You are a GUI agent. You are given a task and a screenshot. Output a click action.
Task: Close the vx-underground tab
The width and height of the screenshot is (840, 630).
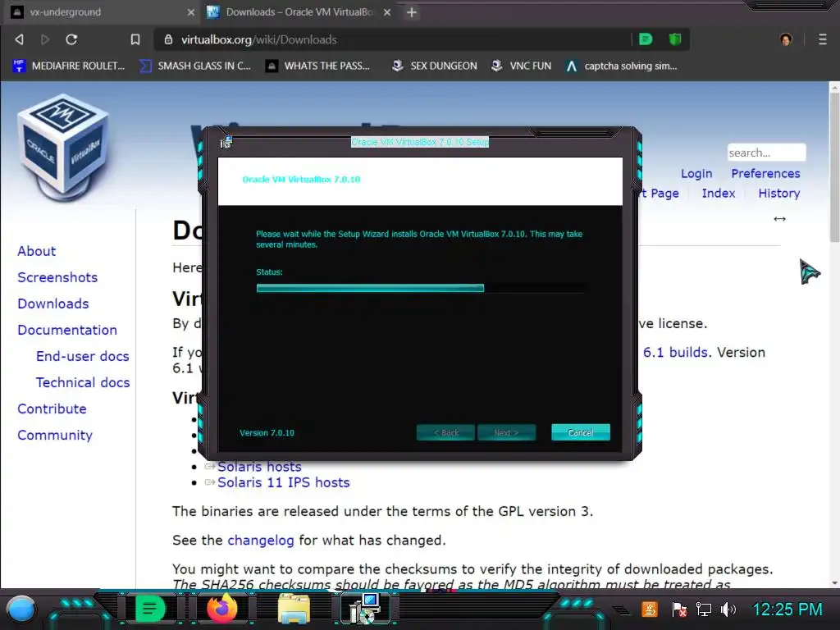tap(190, 12)
